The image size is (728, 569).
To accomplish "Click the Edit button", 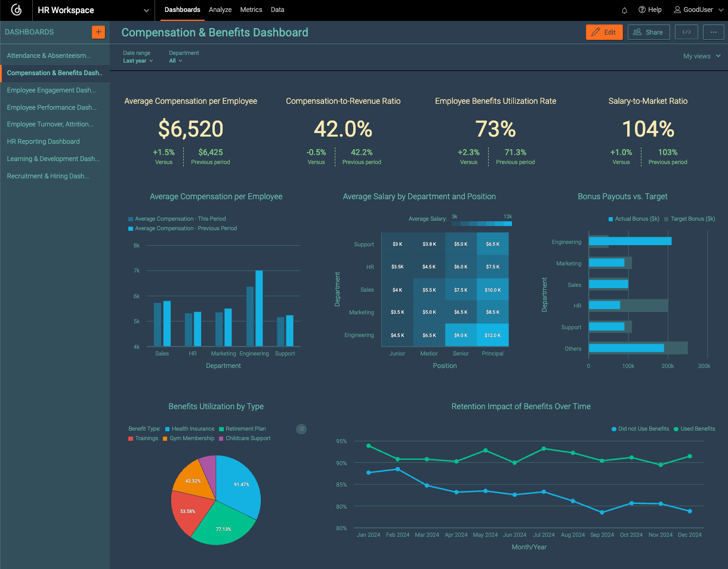I will click(604, 32).
